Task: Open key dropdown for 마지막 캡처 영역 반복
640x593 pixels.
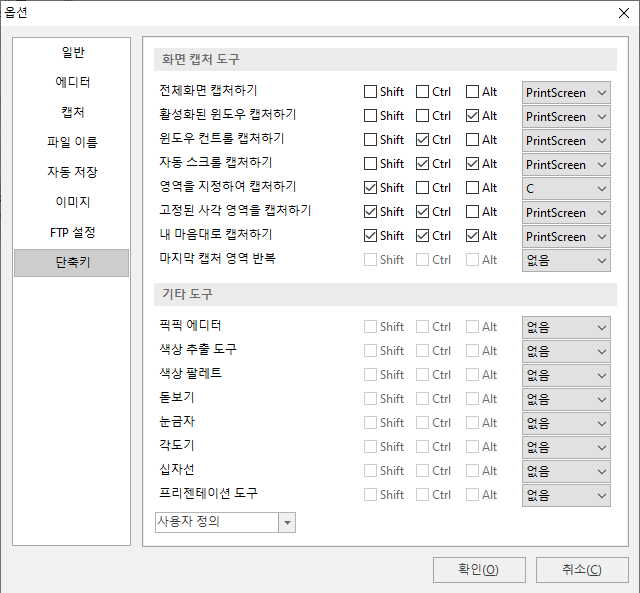Action: point(566,260)
